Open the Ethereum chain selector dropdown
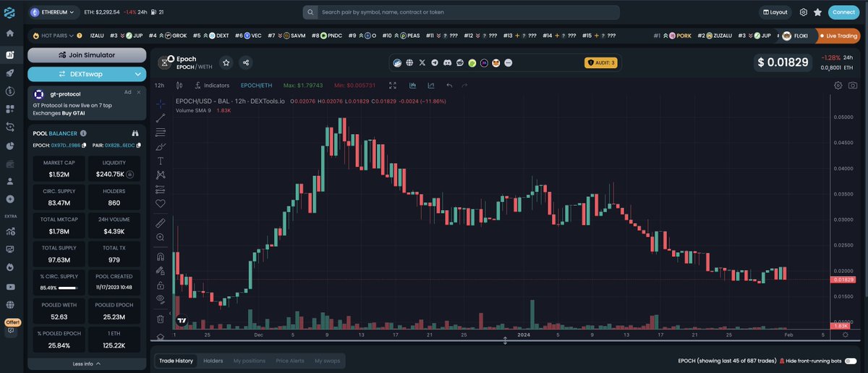The image size is (868, 373). [x=54, y=12]
